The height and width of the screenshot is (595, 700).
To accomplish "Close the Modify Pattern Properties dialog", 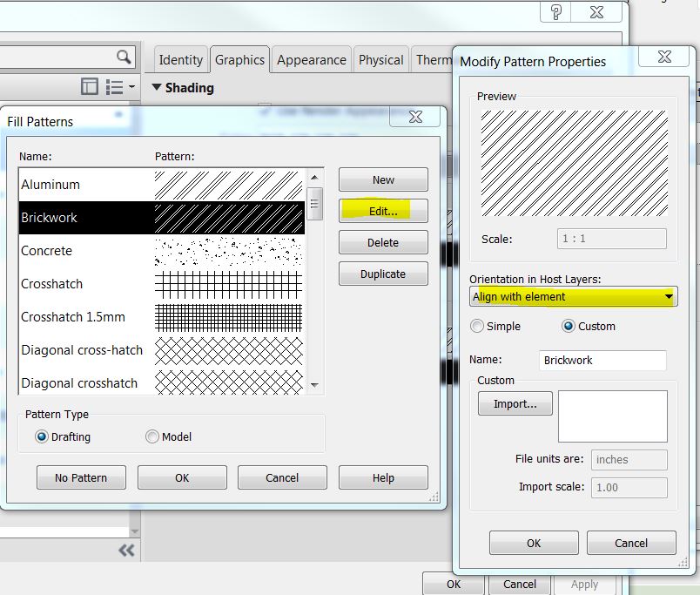I will (x=666, y=57).
